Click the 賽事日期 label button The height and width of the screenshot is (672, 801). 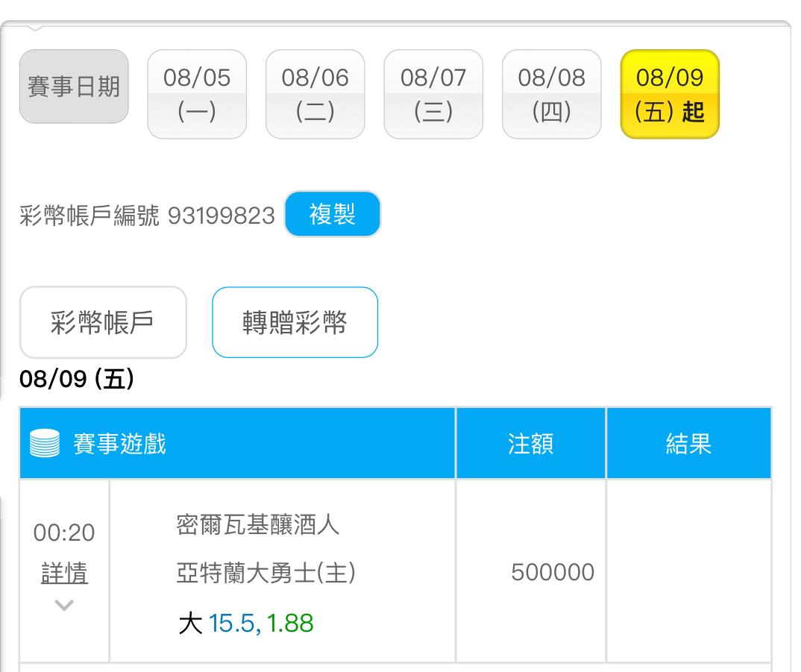tap(74, 87)
